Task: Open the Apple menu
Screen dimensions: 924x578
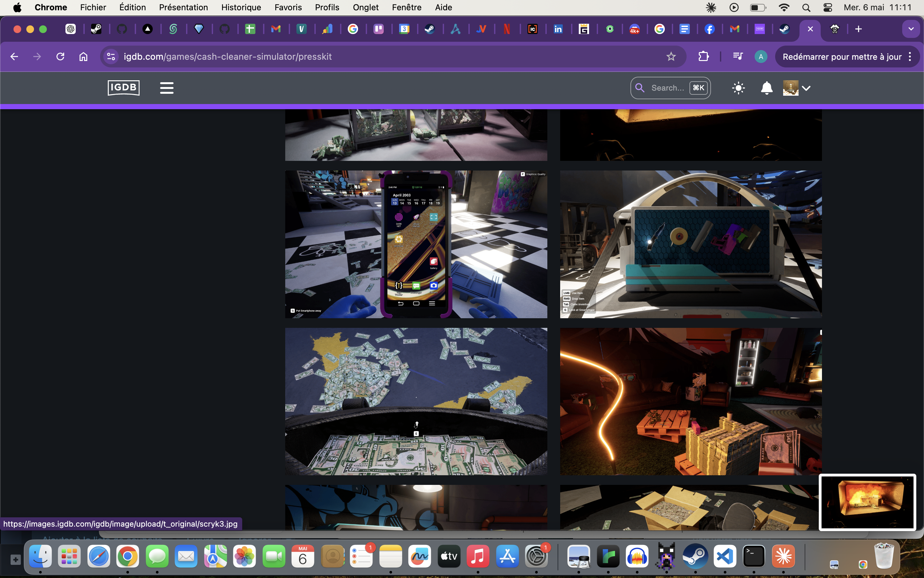Action: click(17, 7)
